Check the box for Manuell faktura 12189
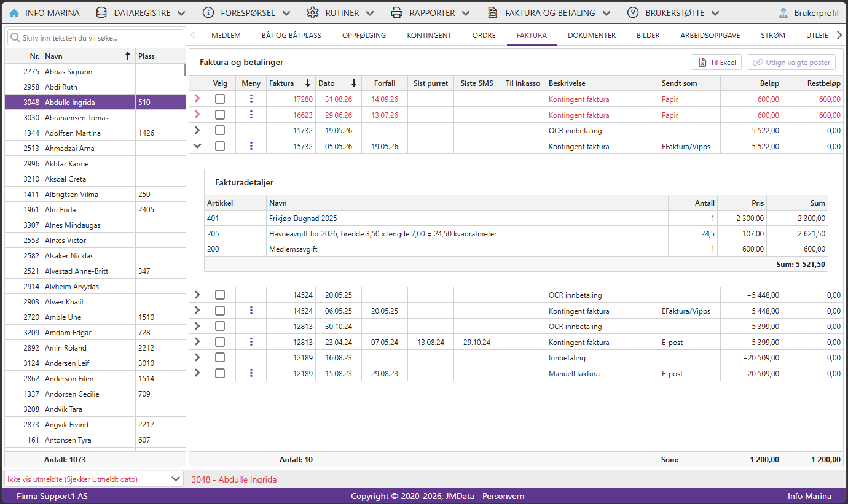This screenshot has height=504, width=848. coord(220,373)
